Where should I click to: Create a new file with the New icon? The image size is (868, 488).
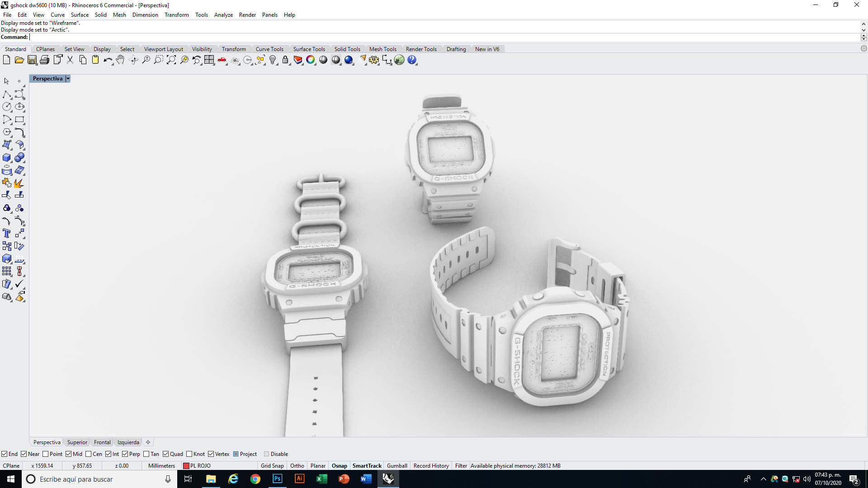[x=6, y=60]
